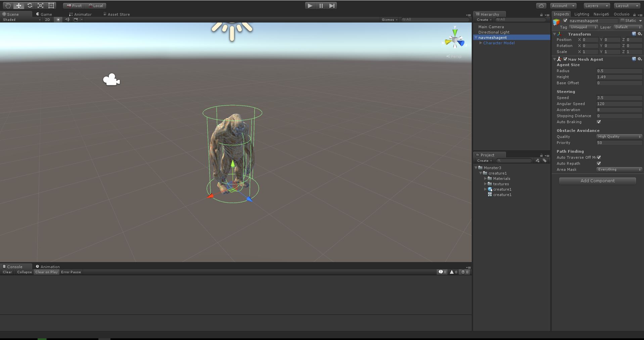Collapse the Monster3 folder

pyautogui.click(x=476, y=168)
